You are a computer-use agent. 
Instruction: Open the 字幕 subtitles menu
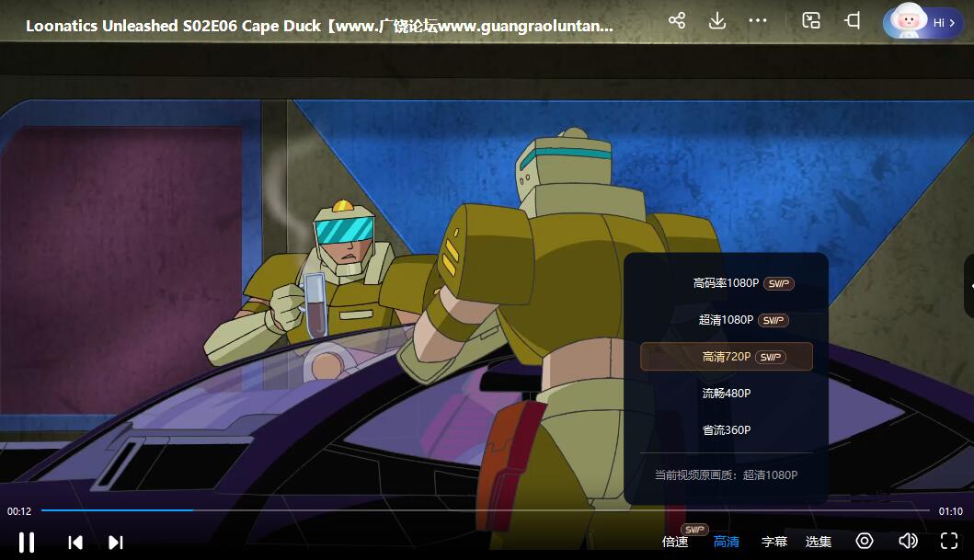point(774,542)
